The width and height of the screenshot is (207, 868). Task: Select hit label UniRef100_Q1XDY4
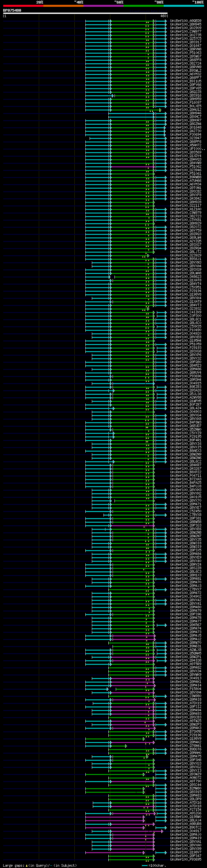[186, 156]
